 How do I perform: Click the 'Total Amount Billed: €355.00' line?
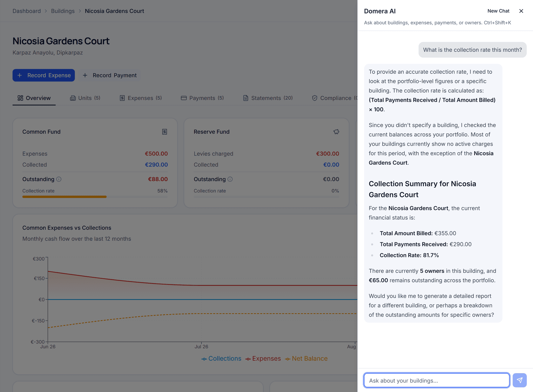[418, 233]
